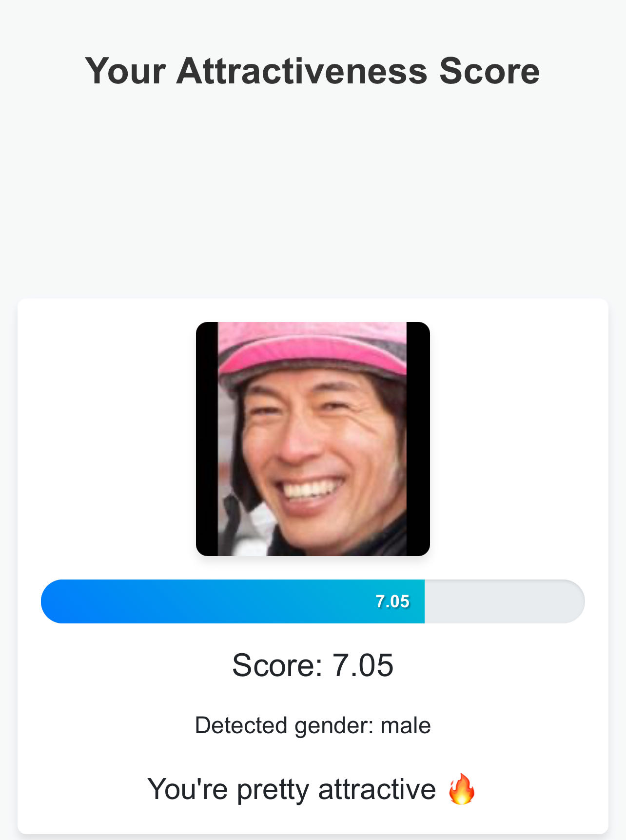The image size is (626, 840).
Task: Click the word "Attractiveness" in the heading
Action: point(302,71)
